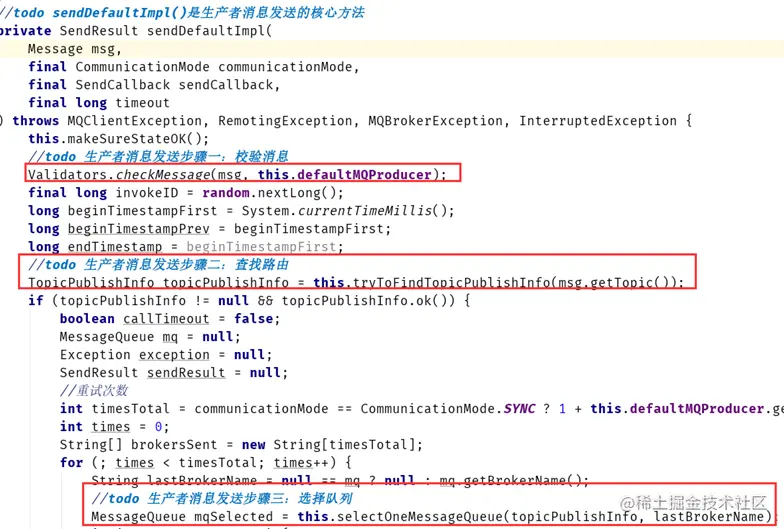Click RemotingException in the throws clause
This screenshot has height=529, width=784.
point(285,121)
